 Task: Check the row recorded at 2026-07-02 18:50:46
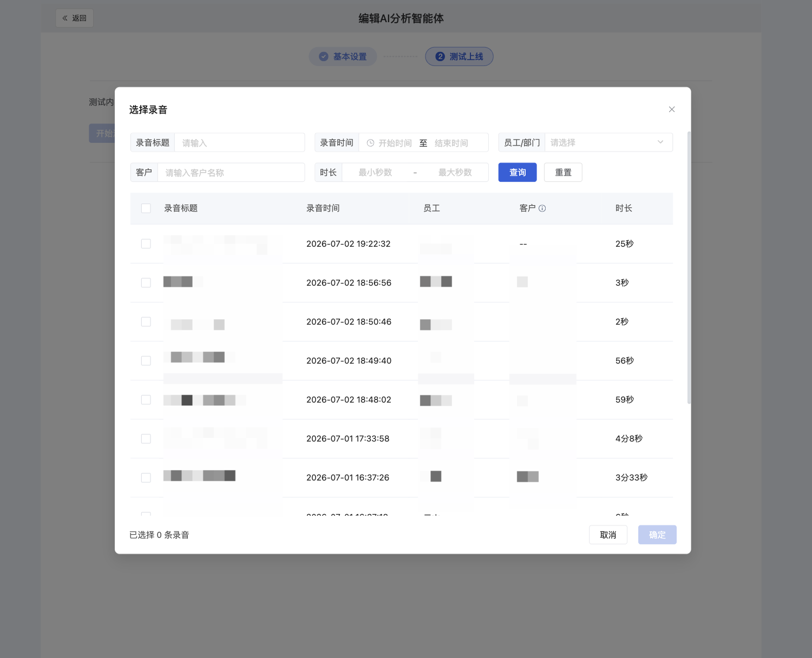click(x=146, y=322)
